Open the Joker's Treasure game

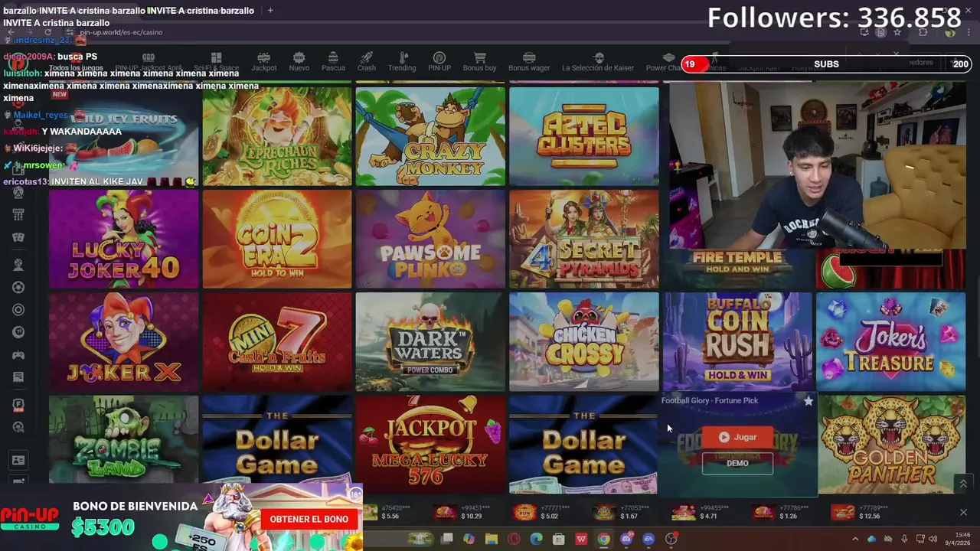(x=891, y=341)
